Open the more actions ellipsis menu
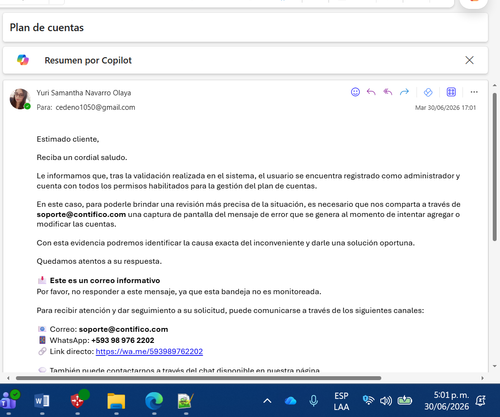This screenshot has width=500, height=417. click(x=474, y=92)
